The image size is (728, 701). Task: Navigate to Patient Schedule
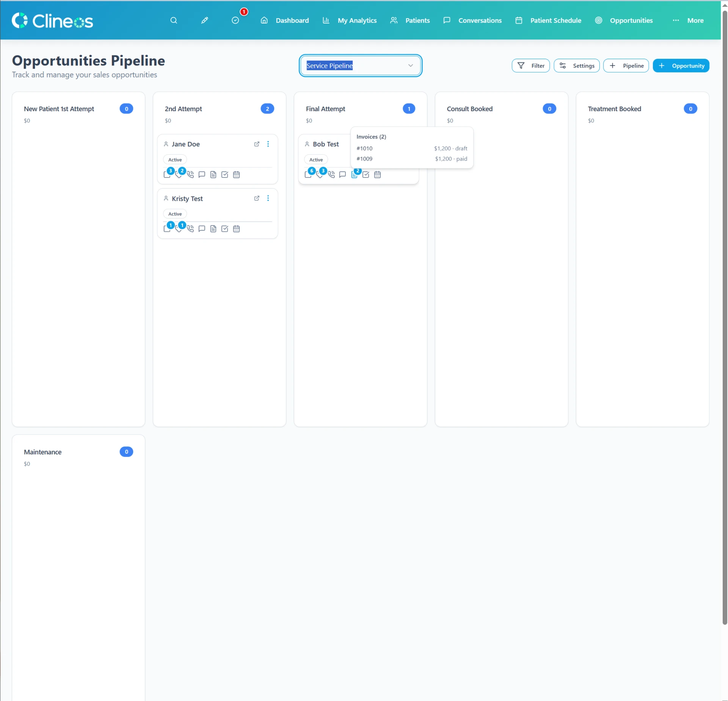548,20
